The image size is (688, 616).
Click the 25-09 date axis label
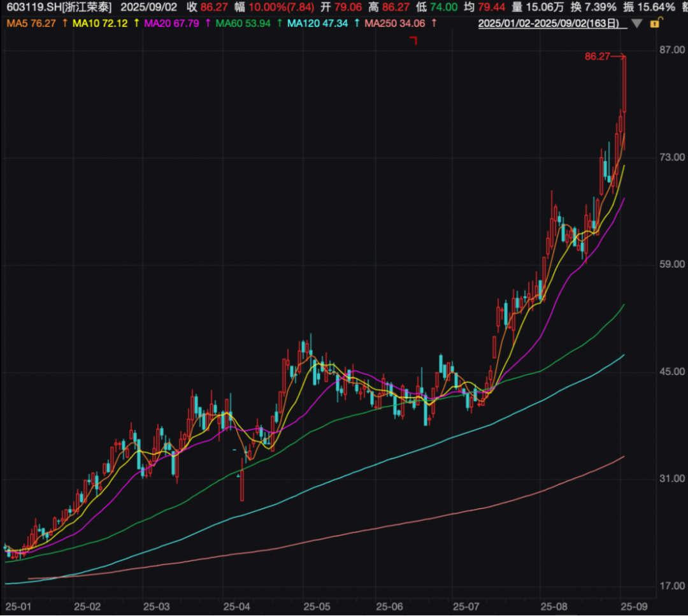coord(634,607)
